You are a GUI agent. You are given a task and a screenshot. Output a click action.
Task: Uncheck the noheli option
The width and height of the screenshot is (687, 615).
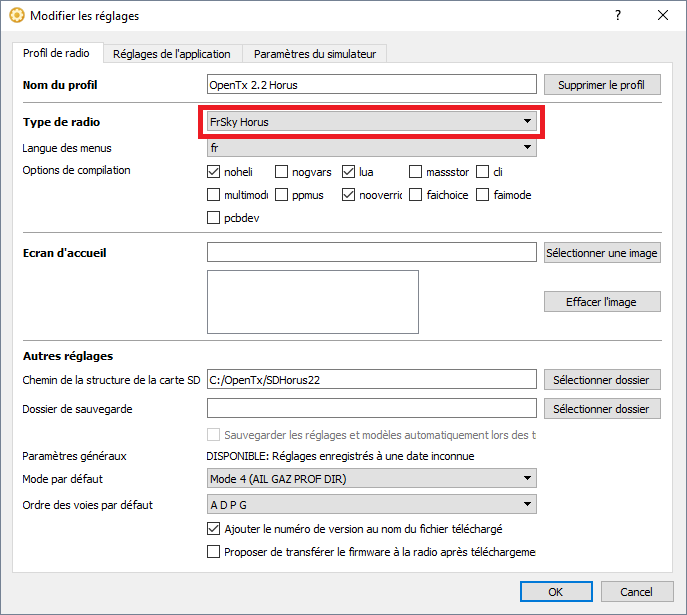coord(213,172)
